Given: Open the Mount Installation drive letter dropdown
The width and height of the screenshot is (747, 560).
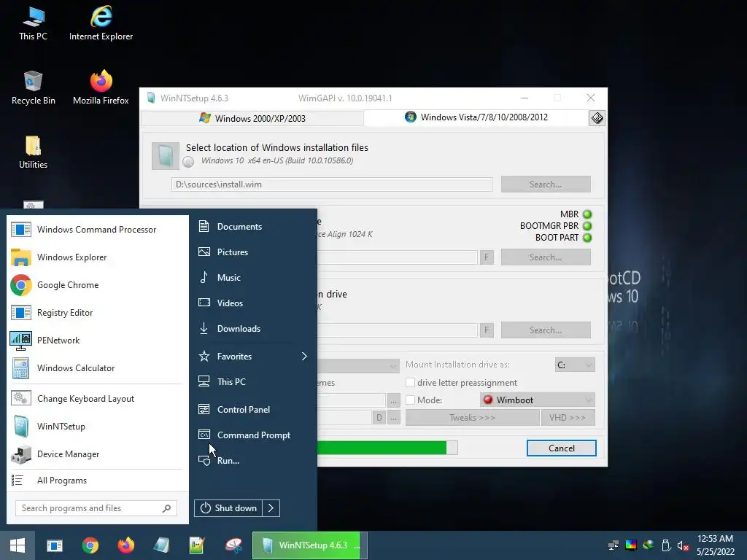Looking at the screenshot, I should pyautogui.click(x=575, y=365).
